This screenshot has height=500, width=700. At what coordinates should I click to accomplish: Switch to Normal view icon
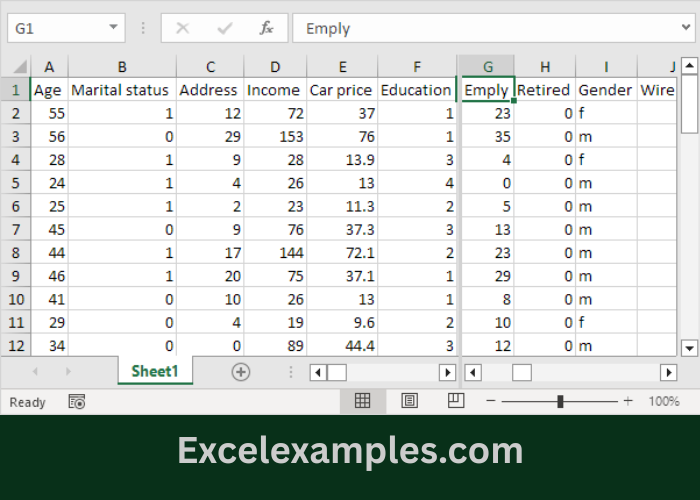point(363,401)
